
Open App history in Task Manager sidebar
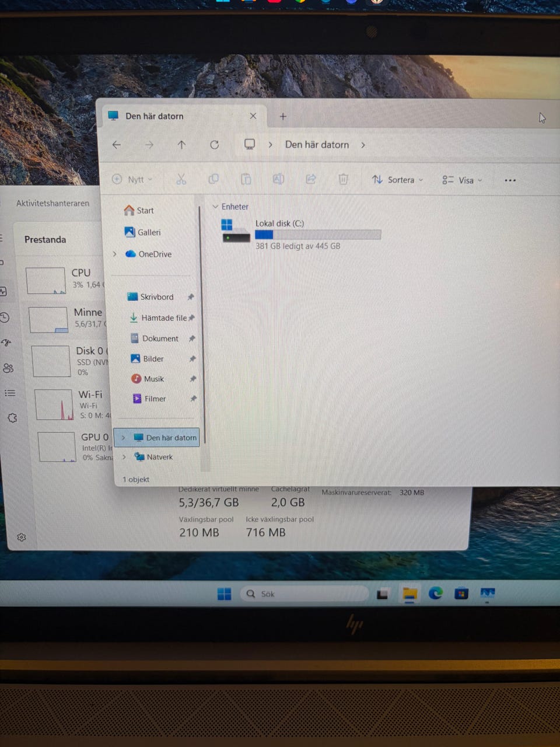click(x=5, y=317)
